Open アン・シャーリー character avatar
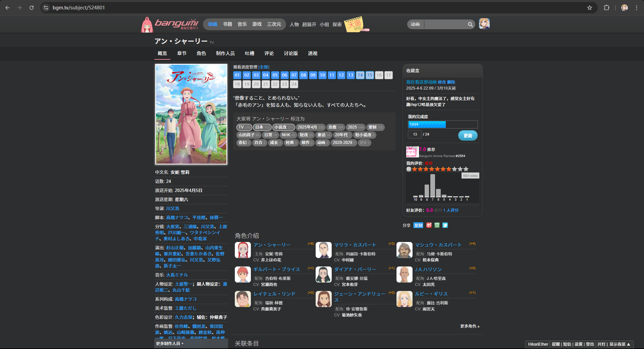644x349 pixels. point(243,250)
